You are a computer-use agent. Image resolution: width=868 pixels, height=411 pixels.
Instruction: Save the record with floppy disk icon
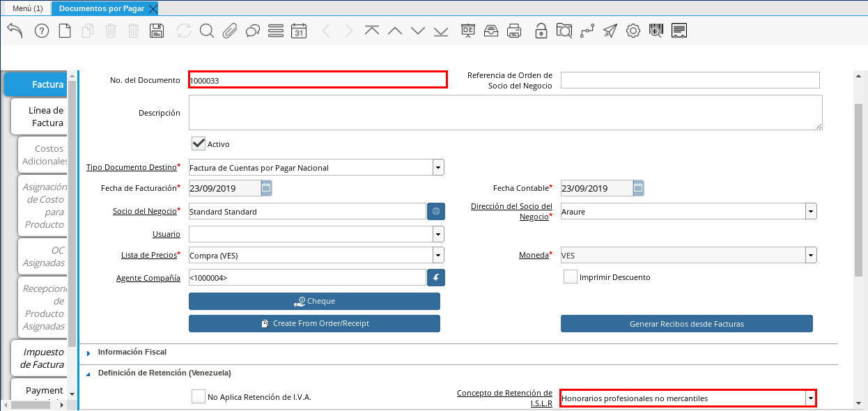[x=157, y=31]
